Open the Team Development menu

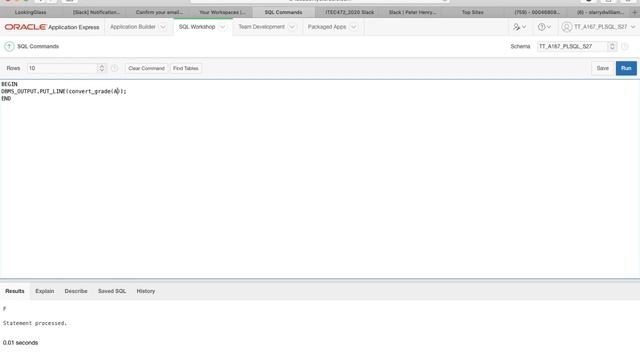261,27
